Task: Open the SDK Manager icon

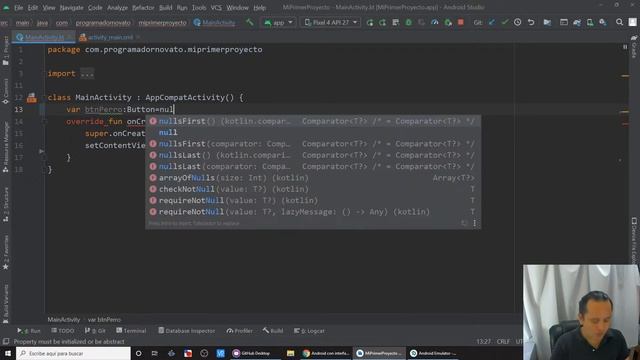Action: click(x=603, y=22)
